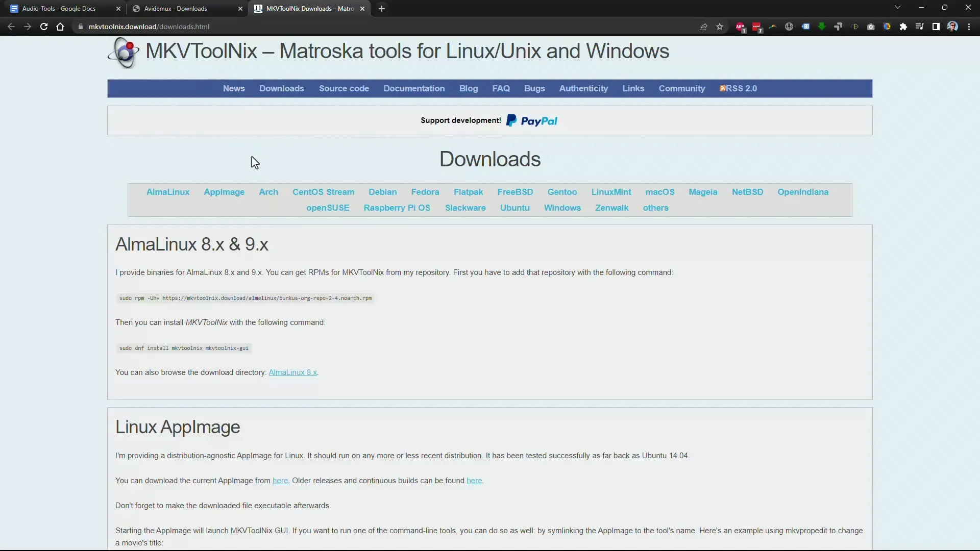Open the Downloads menu item
This screenshot has height=551, width=980.
pyautogui.click(x=281, y=88)
